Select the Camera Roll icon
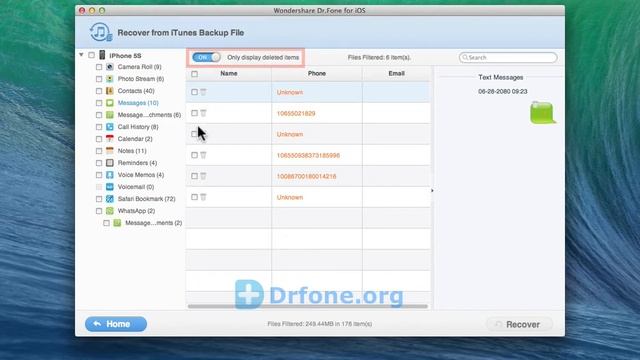Image resolution: width=640 pixels, height=360 pixels. (x=110, y=67)
